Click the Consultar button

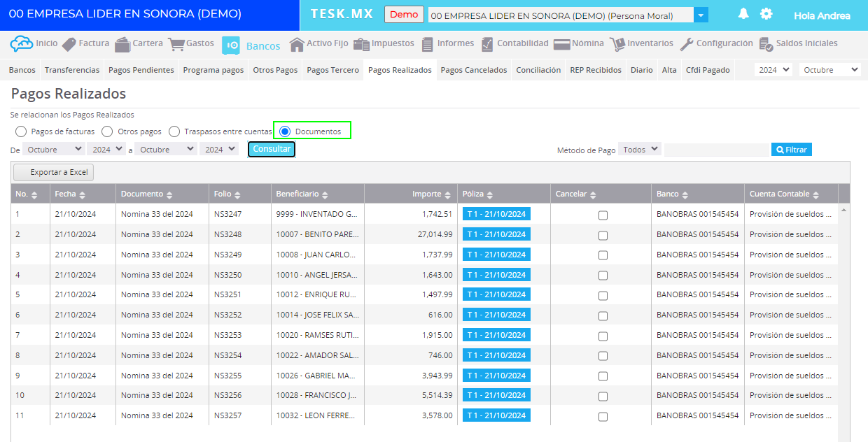tap(272, 149)
